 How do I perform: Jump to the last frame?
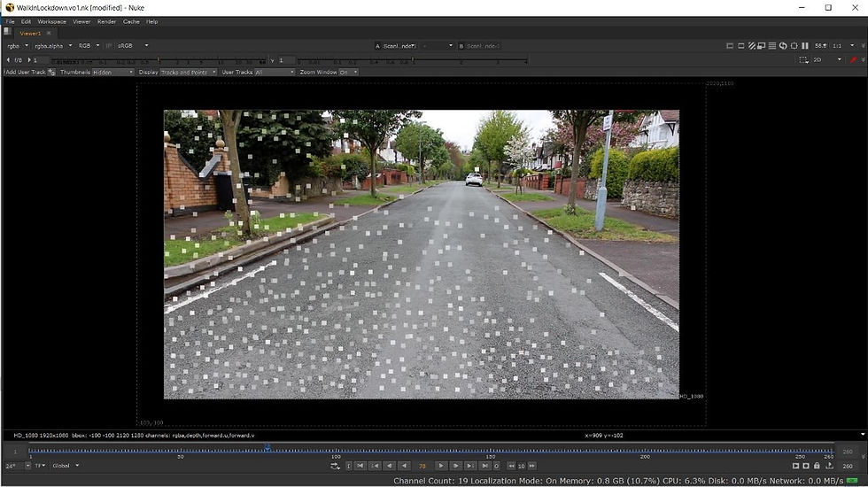(x=485, y=466)
